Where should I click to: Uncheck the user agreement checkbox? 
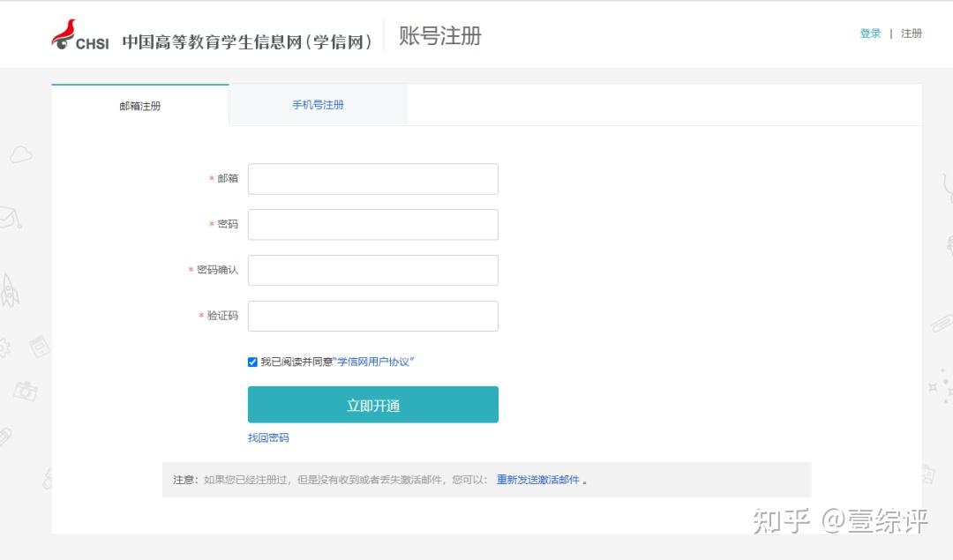(x=253, y=362)
